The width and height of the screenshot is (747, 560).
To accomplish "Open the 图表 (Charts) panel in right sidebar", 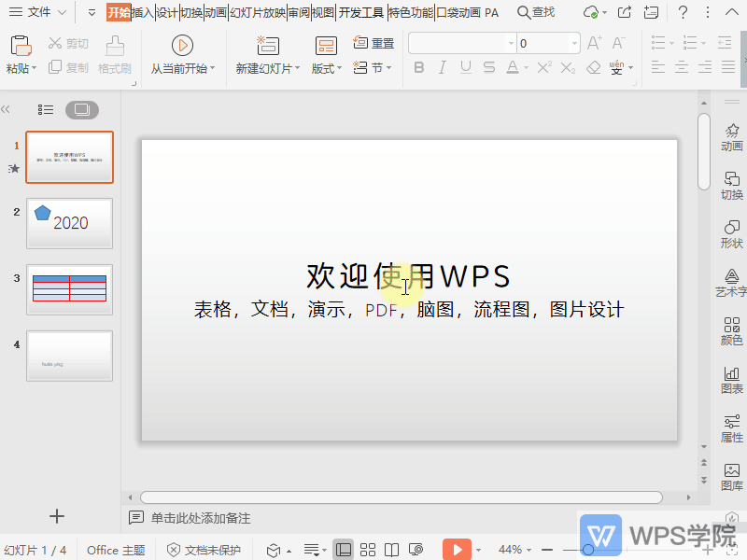I will [732, 381].
